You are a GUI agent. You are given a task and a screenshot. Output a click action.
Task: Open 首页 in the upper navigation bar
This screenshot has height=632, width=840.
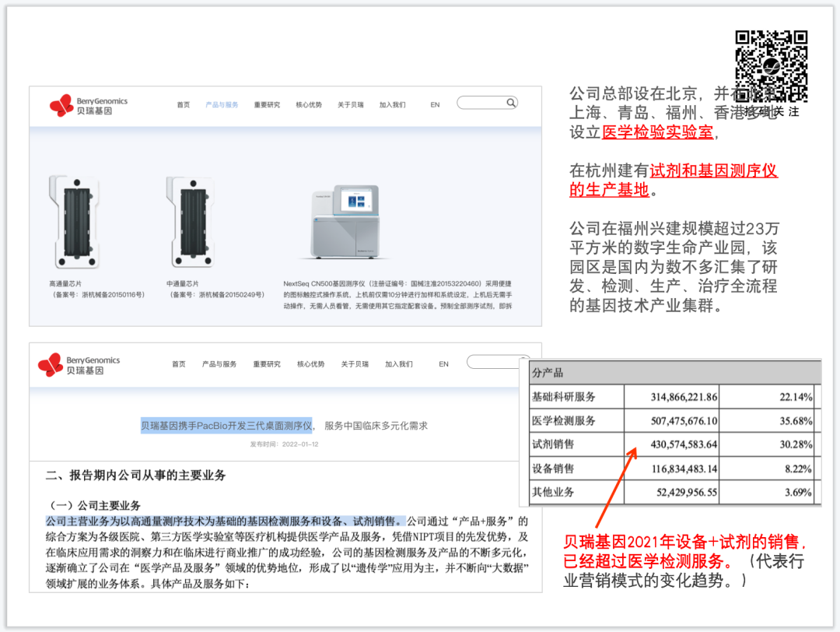pos(183,105)
